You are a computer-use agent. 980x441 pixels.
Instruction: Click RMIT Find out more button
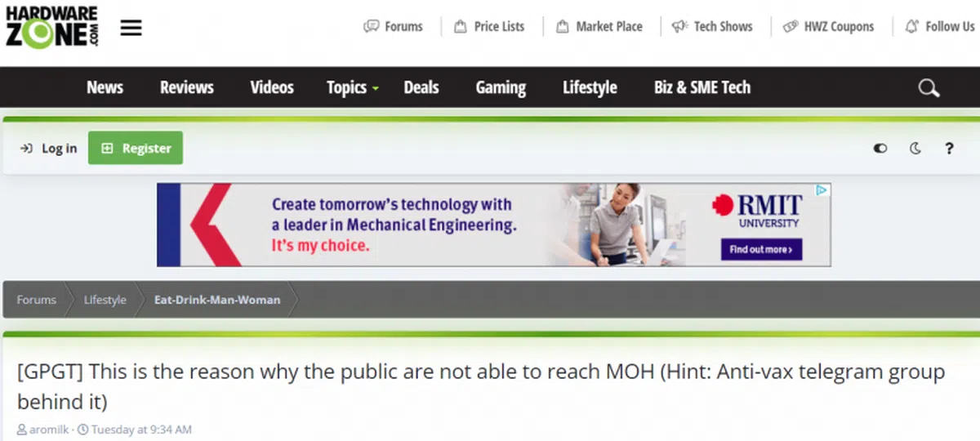point(761,249)
